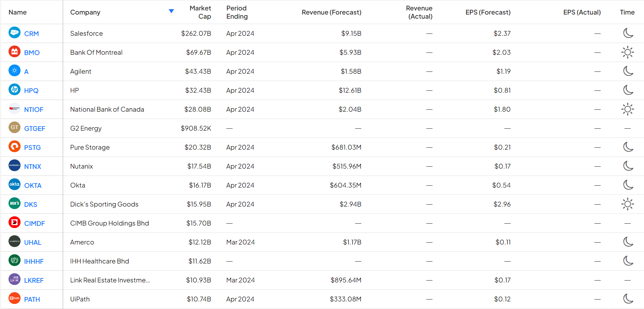644x309 pixels.
Task: Sort by the Time column header
Action: (x=627, y=12)
